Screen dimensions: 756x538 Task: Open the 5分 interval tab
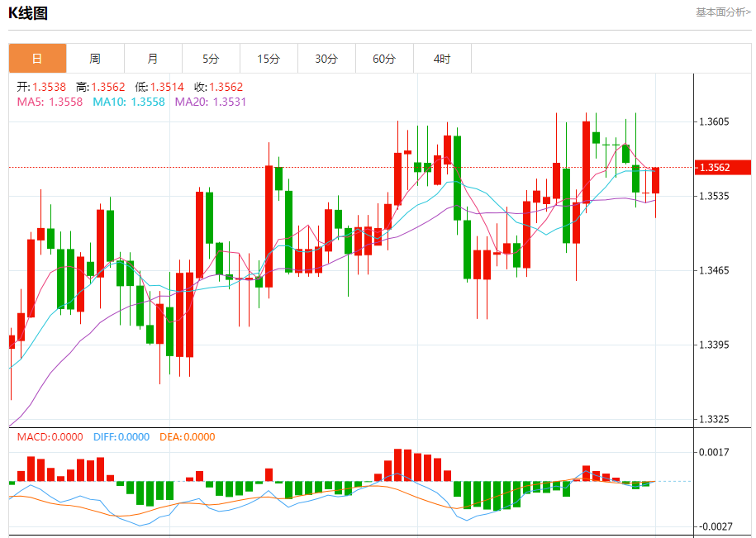pos(212,59)
